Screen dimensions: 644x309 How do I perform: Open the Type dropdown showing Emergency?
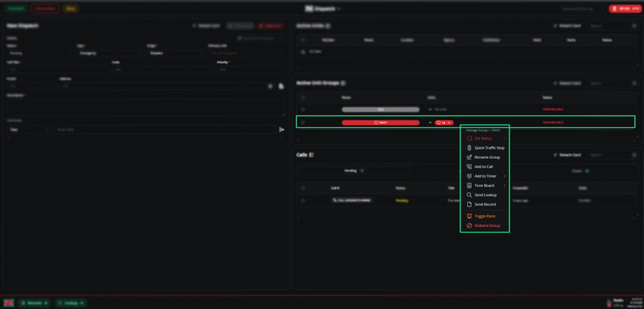click(110, 53)
